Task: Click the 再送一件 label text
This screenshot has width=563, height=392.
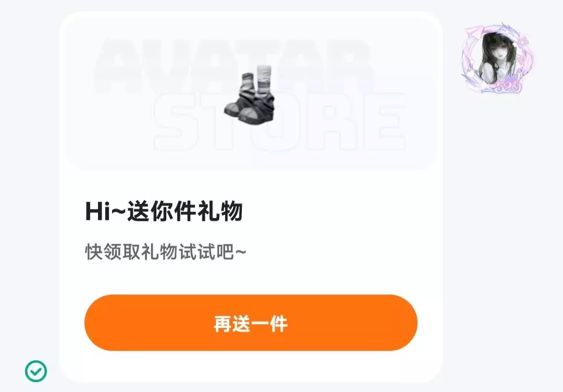Action: [251, 323]
